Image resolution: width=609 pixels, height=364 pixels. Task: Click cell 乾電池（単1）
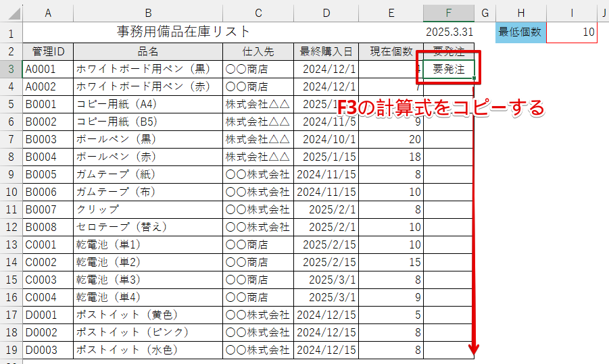tap(148, 245)
